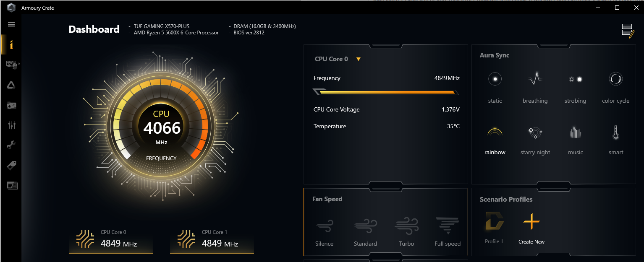Select scenario Profile 1
The image size is (644, 262).
(494, 228)
